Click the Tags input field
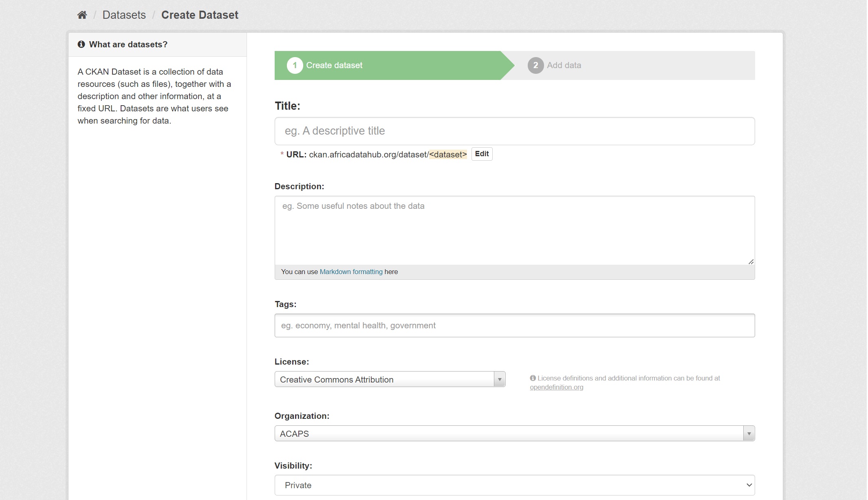 point(514,325)
